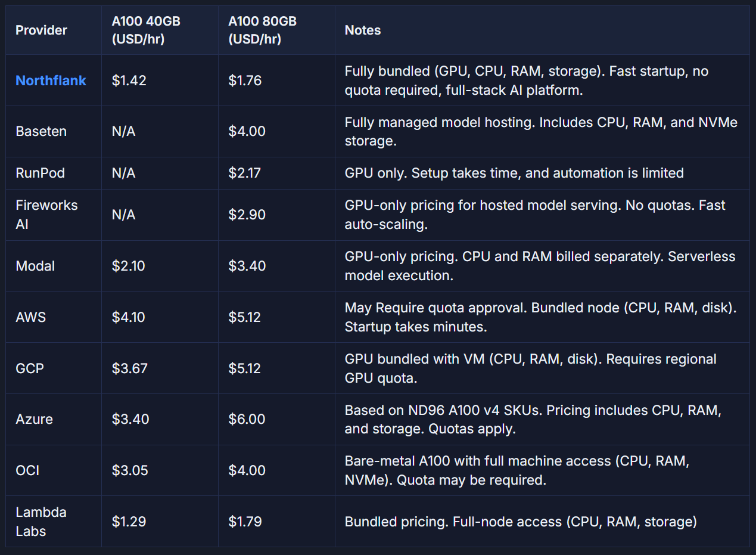Select RunPod's $2.17 price
Viewport: 756px width, 555px height.
pyautogui.click(x=245, y=173)
